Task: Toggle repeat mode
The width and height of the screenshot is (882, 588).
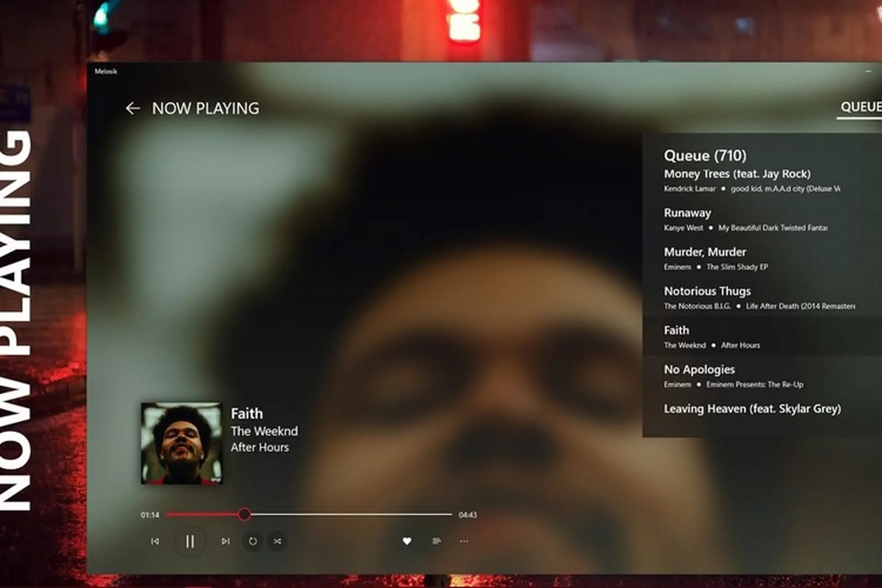Action: [x=253, y=541]
